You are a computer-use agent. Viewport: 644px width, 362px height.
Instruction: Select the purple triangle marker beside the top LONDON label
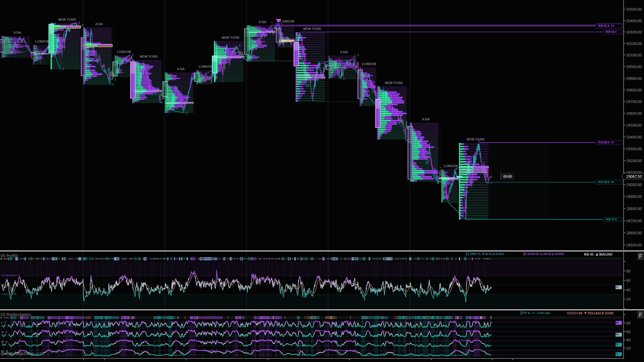coord(278,21)
